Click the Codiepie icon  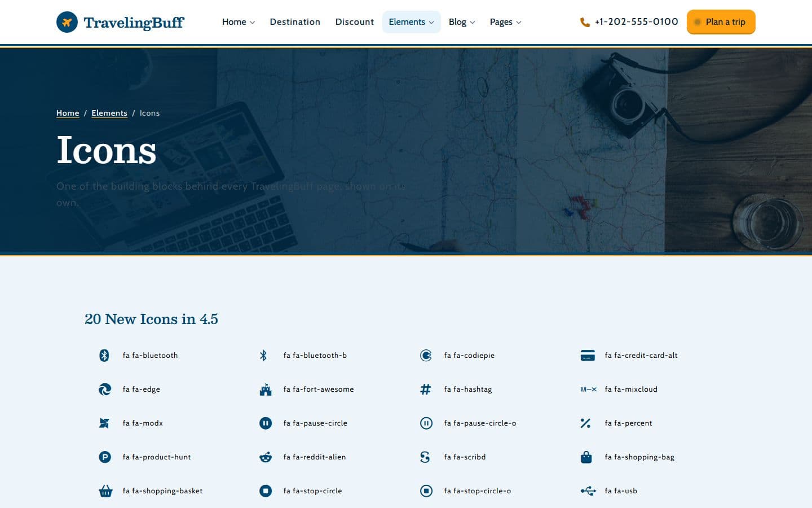tap(426, 355)
